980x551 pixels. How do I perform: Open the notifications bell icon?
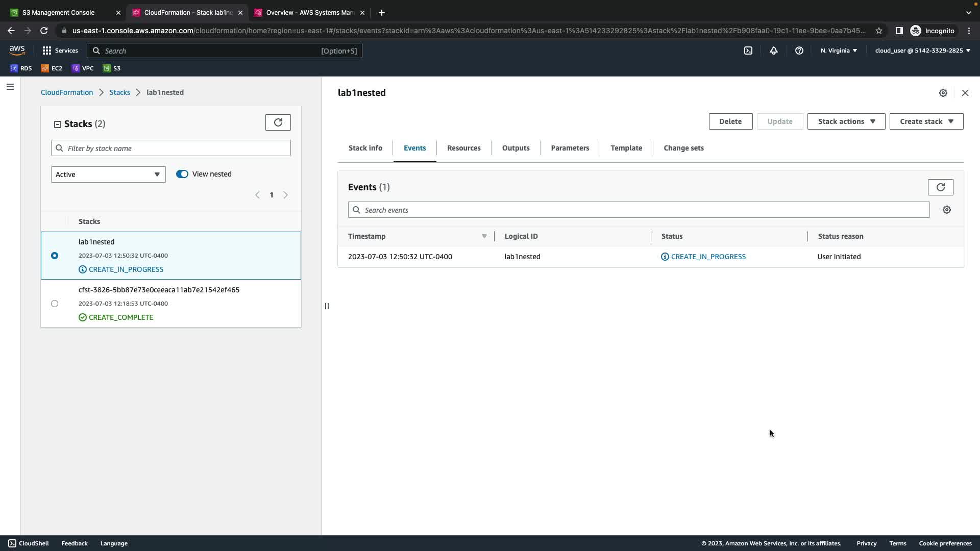pyautogui.click(x=774, y=51)
